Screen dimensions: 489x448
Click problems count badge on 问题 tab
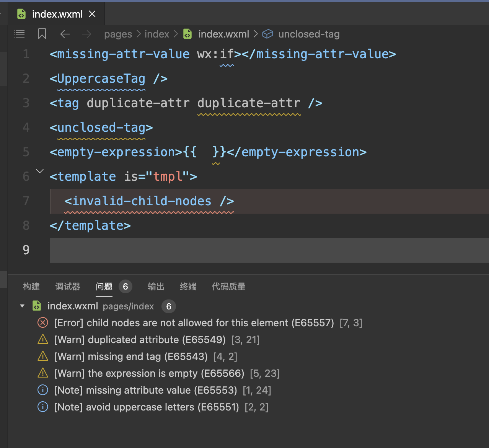pos(126,286)
